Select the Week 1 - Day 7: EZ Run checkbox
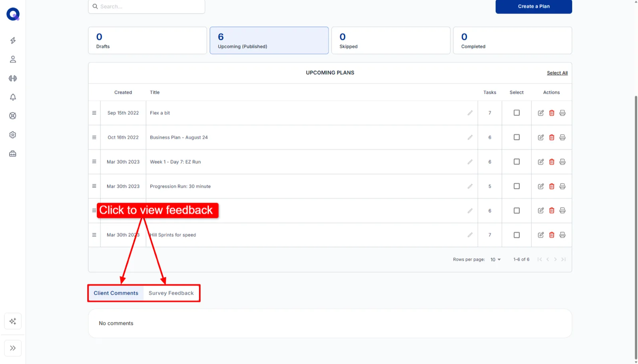 pyautogui.click(x=517, y=162)
